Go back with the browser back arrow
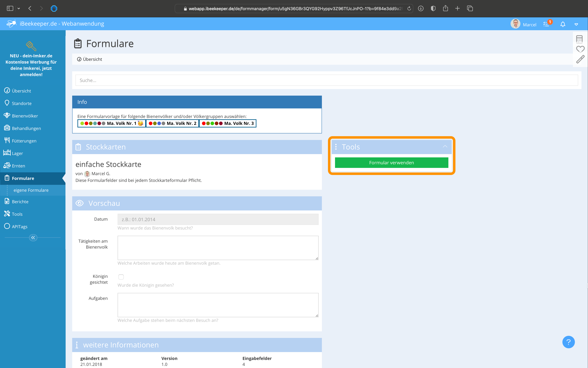The height and width of the screenshot is (368, 588). (30, 9)
